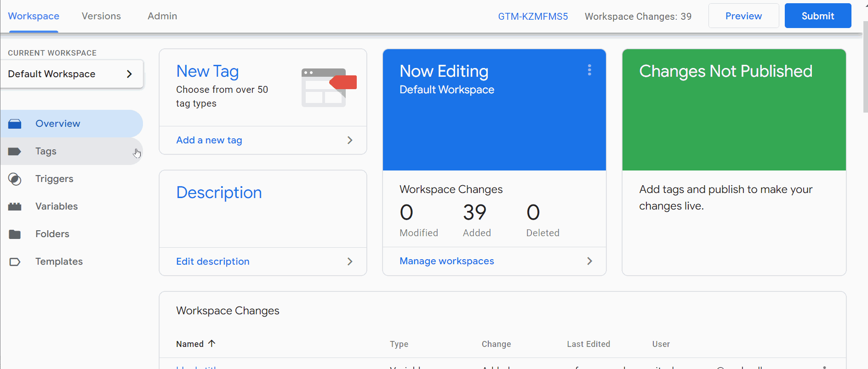Click the chevron beside Edit description

(x=350, y=261)
